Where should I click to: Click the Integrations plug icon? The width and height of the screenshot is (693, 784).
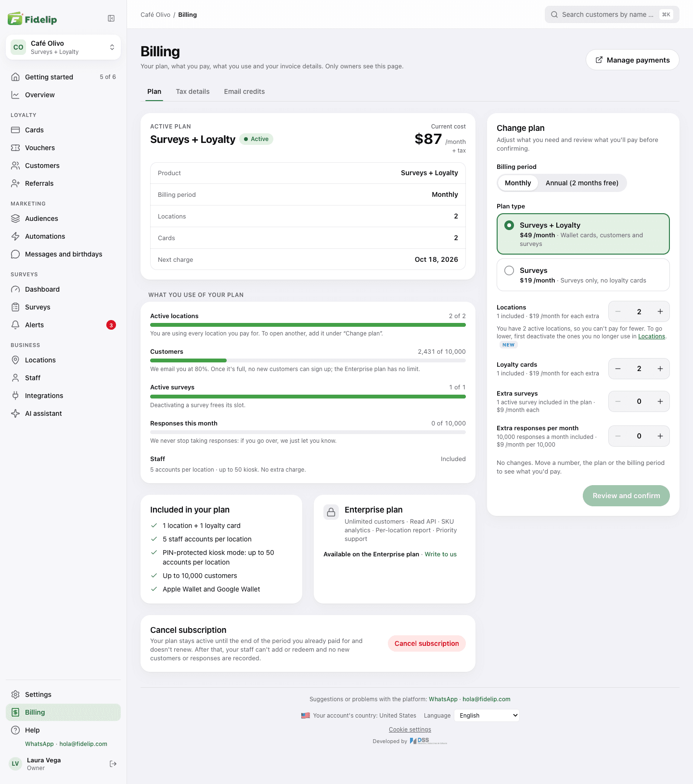[15, 396]
